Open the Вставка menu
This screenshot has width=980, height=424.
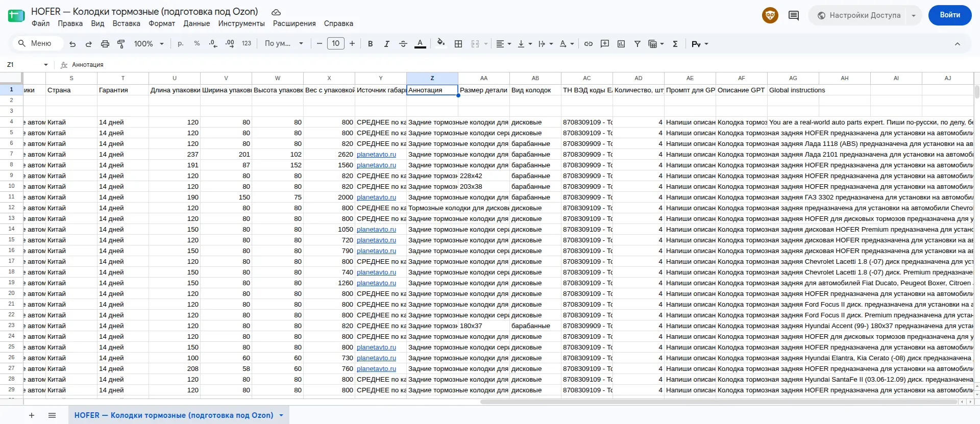point(126,23)
